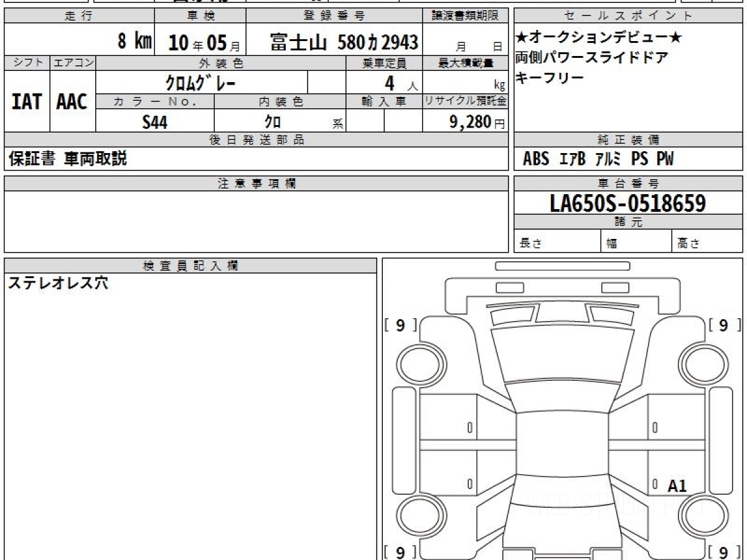The width and height of the screenshot is (747, 560).
Task: Select the windshield on the vehicle diagram
Action: click(561, 354)
